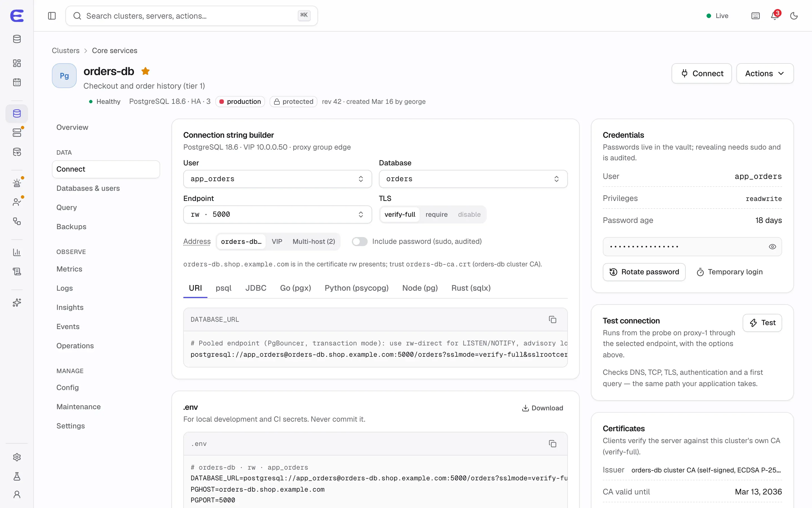Viewport: 812px width, 508px height.
Task: Open Backups in side nav
Action: [106, 226]
